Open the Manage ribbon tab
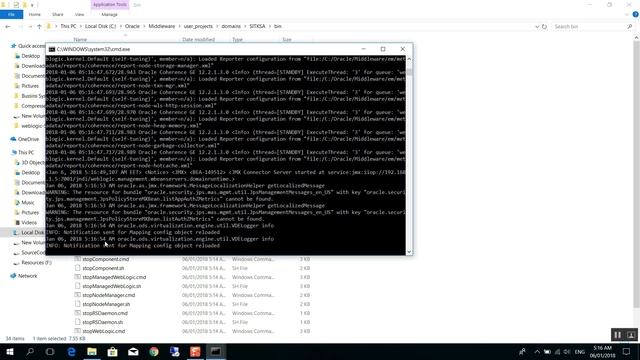 coord(109,14)
